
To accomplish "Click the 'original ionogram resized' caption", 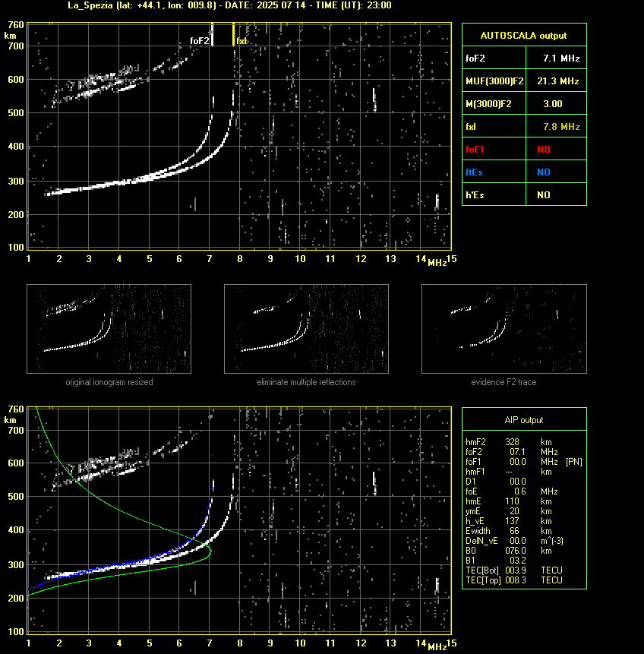I will [x=109, y=382].
